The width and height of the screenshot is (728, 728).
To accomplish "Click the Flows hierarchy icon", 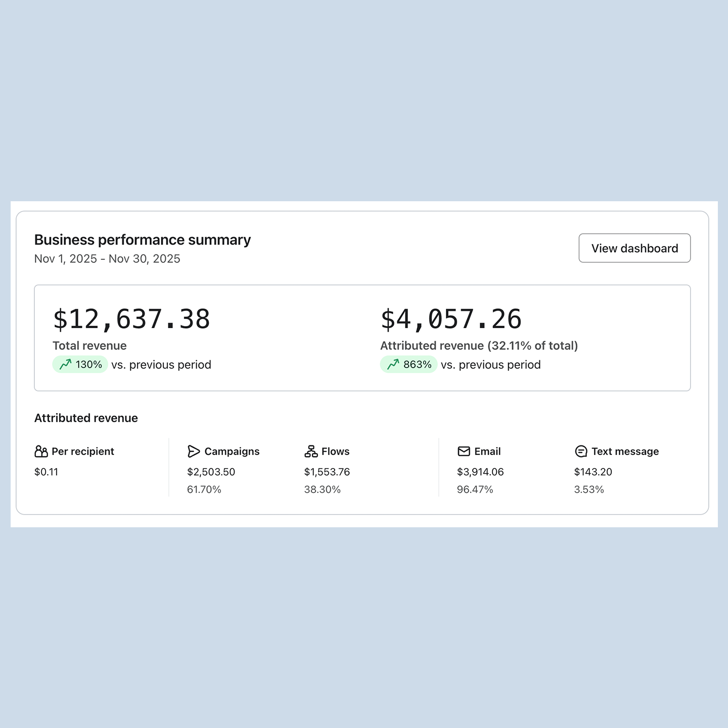I will (311, 451).
